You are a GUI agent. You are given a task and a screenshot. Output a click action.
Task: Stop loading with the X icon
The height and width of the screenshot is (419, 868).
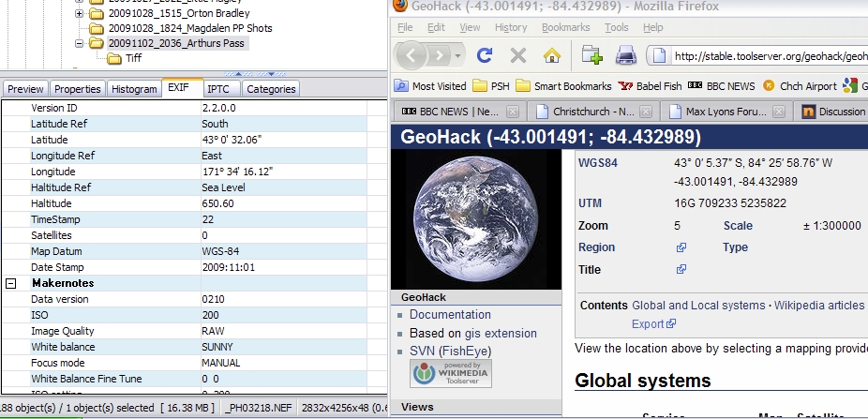point(518,55)
